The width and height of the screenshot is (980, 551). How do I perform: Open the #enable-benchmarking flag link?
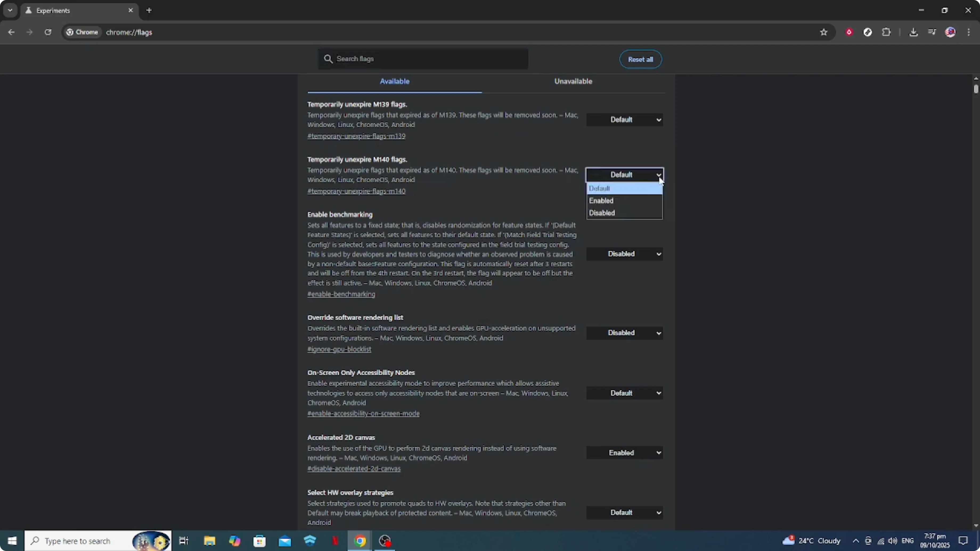(341, 294)
